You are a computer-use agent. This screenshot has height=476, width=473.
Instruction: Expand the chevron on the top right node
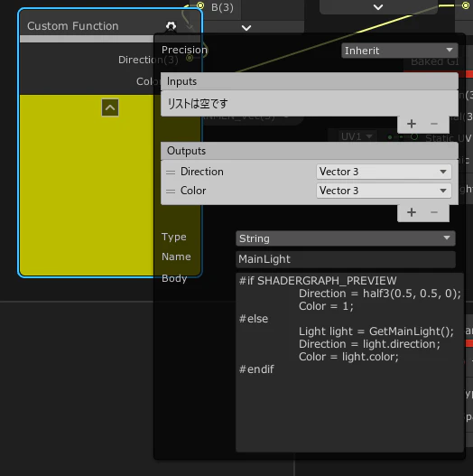[x=378, y=7]
